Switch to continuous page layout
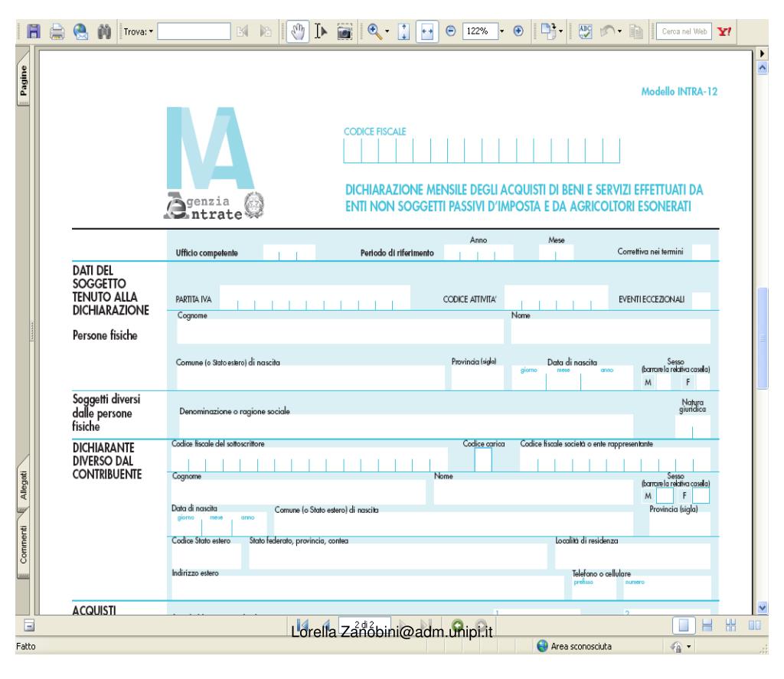Viewport: 784px width, 679px height. pyautogui.click(x=707, y=625)
